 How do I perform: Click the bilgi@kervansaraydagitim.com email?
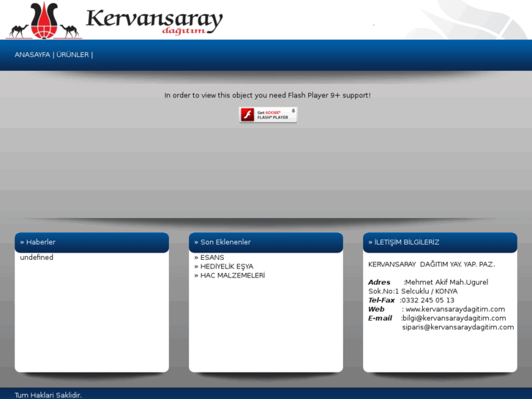pos(454,318)
